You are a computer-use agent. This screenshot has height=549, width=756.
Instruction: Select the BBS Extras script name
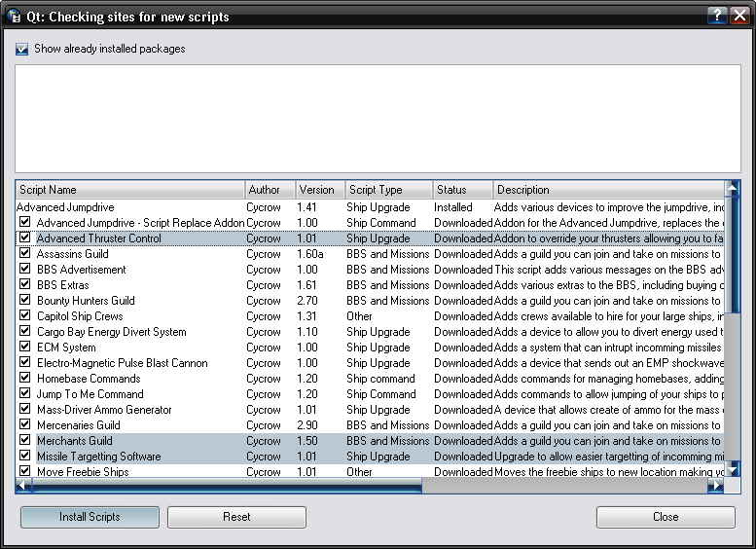pyautogui.click(x=63, y=285)
